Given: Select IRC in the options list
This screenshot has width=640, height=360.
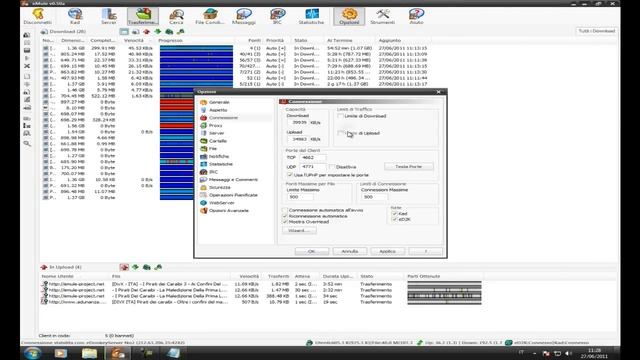Looking at the screenshot, I should click(x=213, y=172).
